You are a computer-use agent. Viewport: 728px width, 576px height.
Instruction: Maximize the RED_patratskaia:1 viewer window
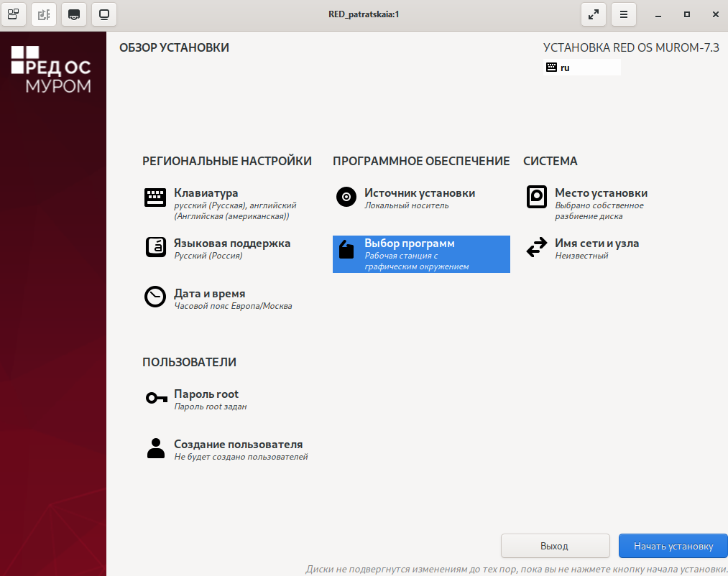tap(687, 14)
